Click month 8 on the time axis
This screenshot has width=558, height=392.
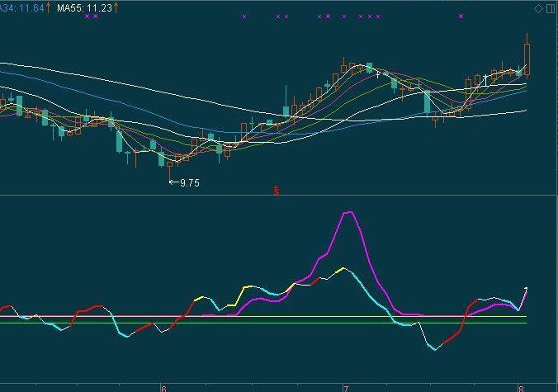522,389
